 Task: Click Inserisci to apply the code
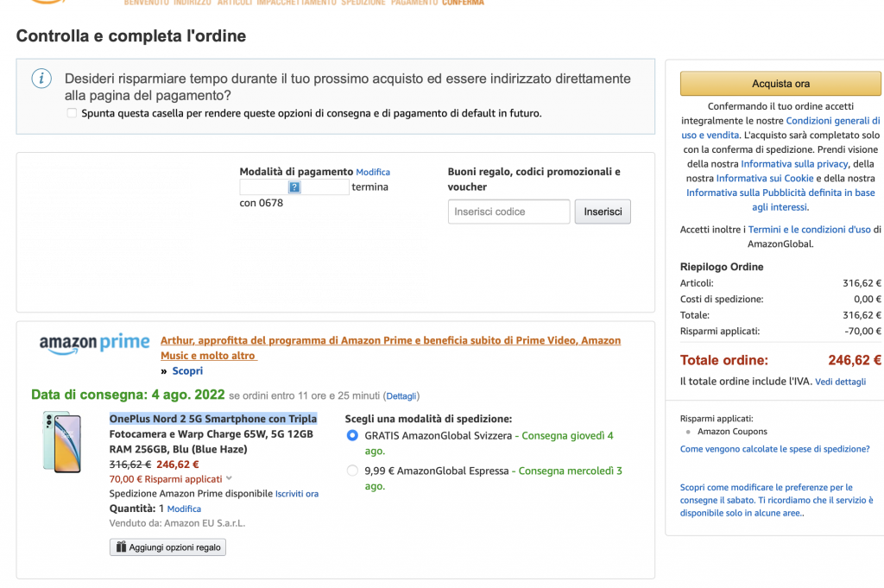(603, 212)
